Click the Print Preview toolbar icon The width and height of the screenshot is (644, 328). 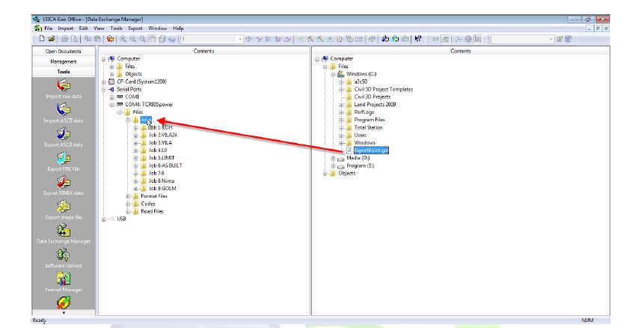[74, 39]
